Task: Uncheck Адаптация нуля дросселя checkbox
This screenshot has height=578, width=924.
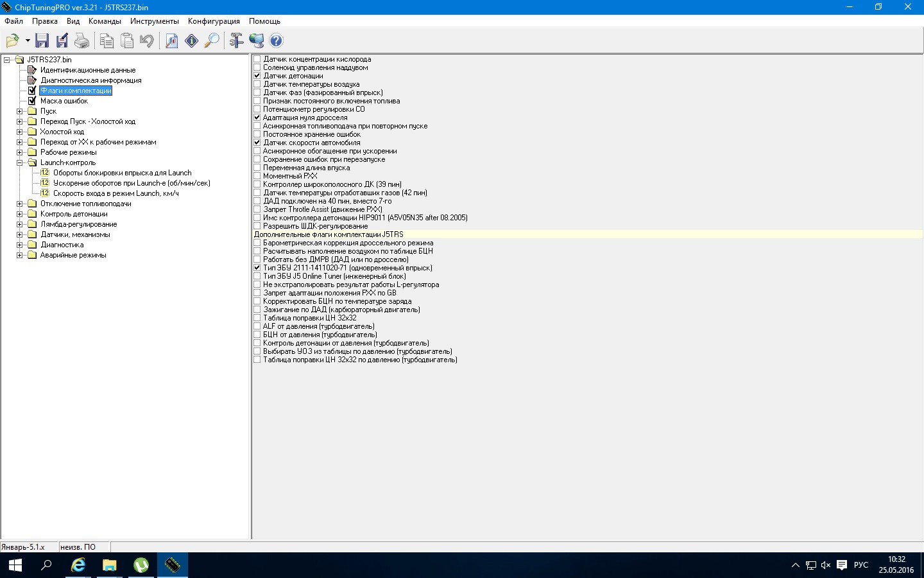Action: pyautogui.click(x=257, y=118)
